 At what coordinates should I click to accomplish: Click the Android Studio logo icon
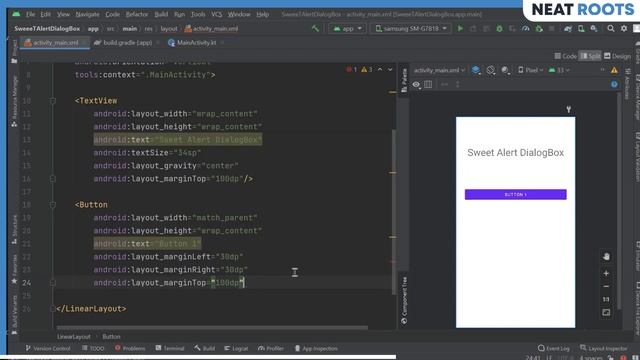click(16, 14)
